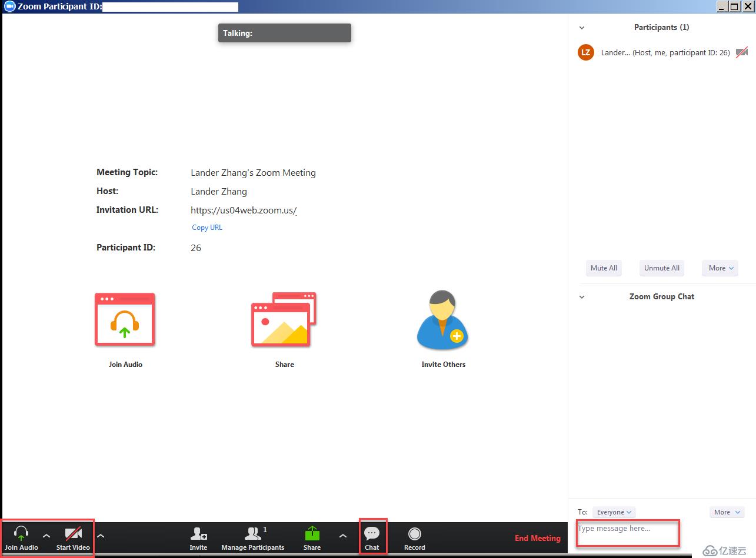This screenshot has width=756, height=558.
Task: Click the Join Audio headphone toolbar icon
Action: click(21, 534)
